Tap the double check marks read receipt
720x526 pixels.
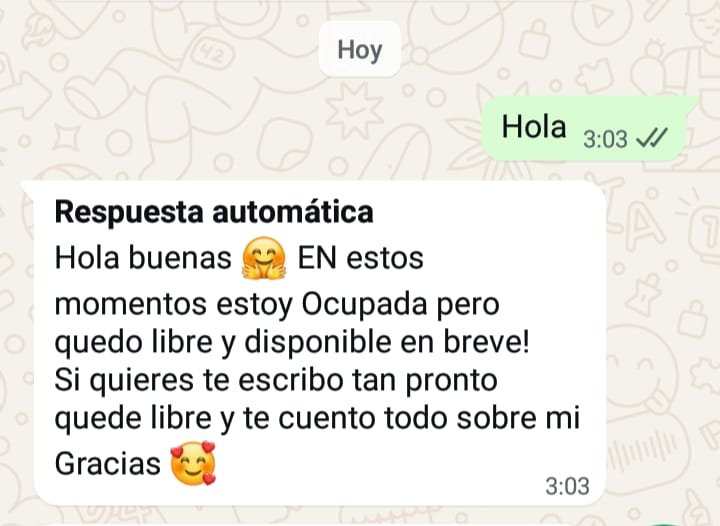[651, 138]
